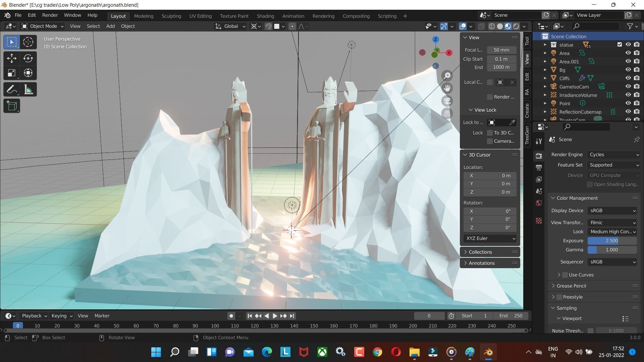The height and width of the screenshot is (362, 644).
Task: Click the viewport zoom magnifier icon
Action: pos(447,76)
